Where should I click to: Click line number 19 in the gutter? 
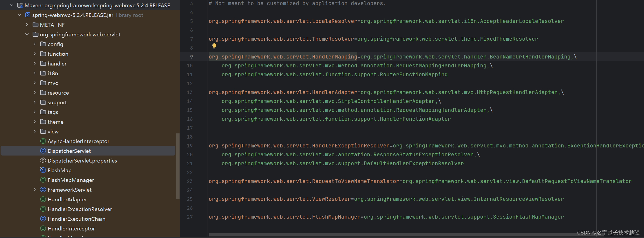click(190, 146)
